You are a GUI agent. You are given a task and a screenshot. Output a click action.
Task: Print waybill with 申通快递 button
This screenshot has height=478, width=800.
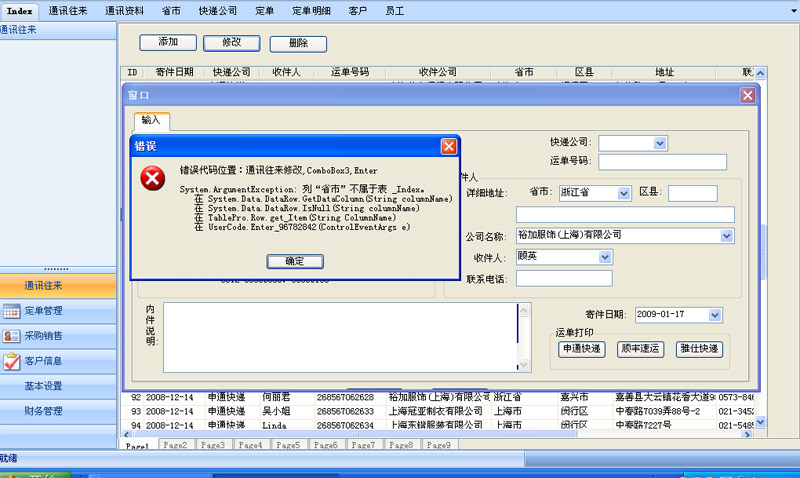click(582, 349)
